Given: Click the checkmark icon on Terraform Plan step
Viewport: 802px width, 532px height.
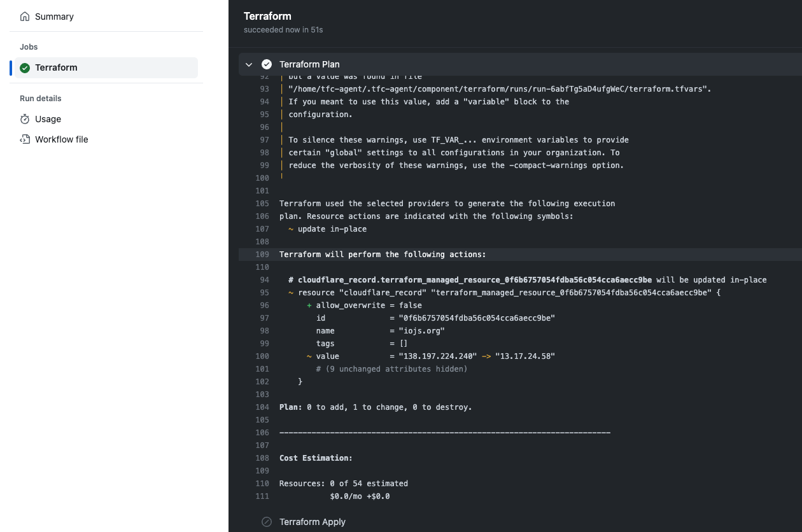Looking at the screenshot, I should pyautogui.click(x=267, y=64).
